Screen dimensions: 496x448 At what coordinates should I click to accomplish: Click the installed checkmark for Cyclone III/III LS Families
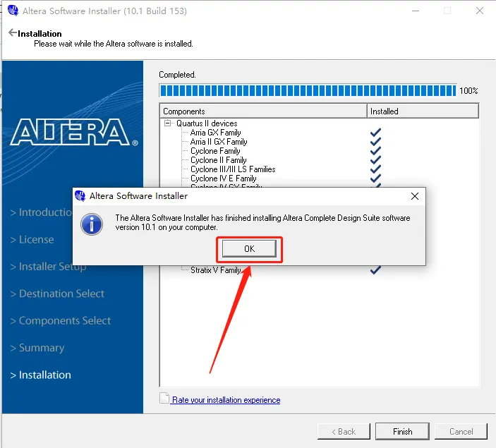(375, 169)
